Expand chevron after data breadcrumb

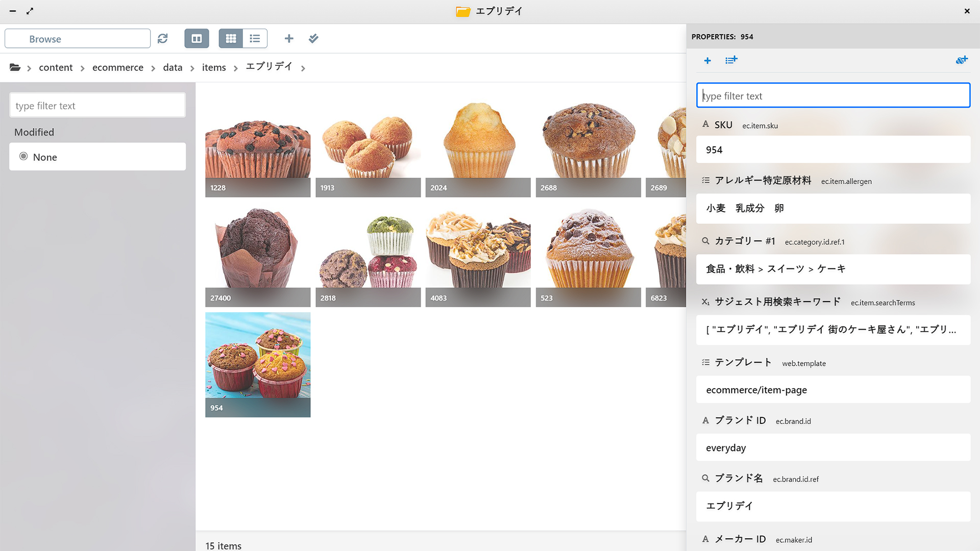pyautogui.click(x=192, y=68)
